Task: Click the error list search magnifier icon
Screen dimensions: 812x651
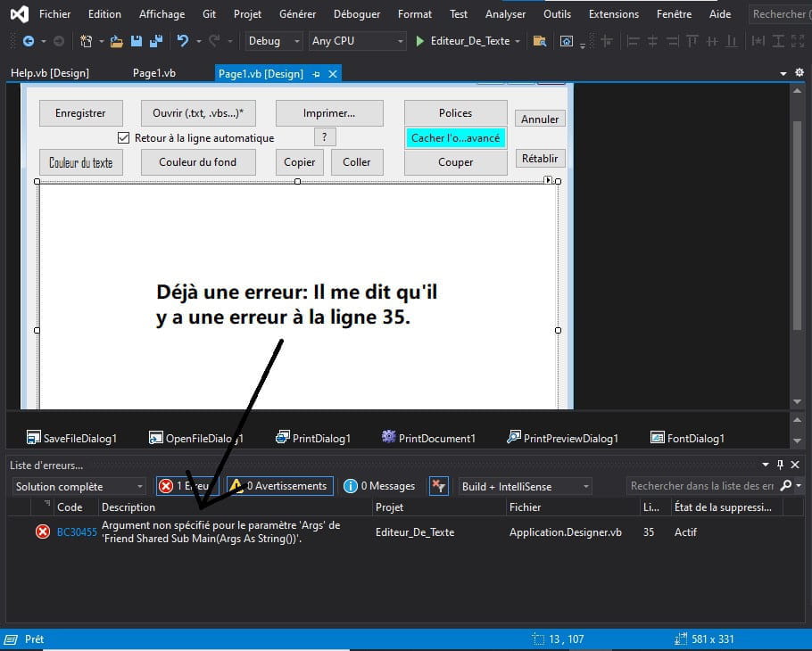Action: pyautogui.click(x=785, y=485)
